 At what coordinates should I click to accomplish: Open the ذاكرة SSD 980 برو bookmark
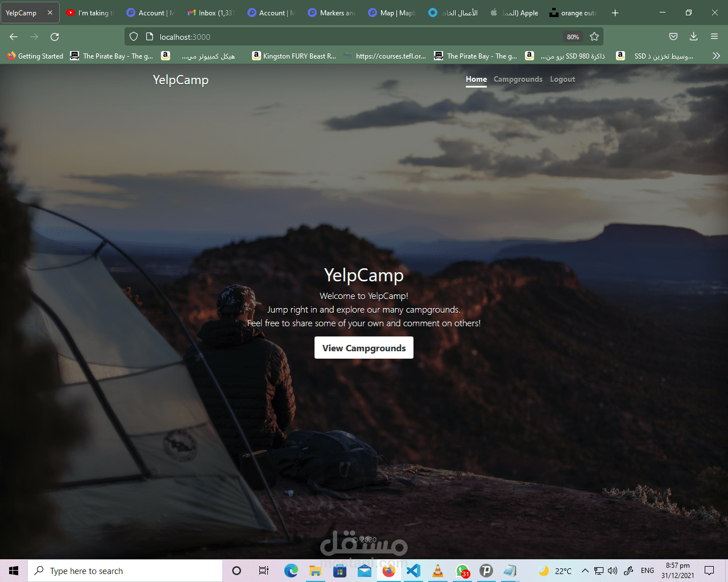[x=565, y=56]
